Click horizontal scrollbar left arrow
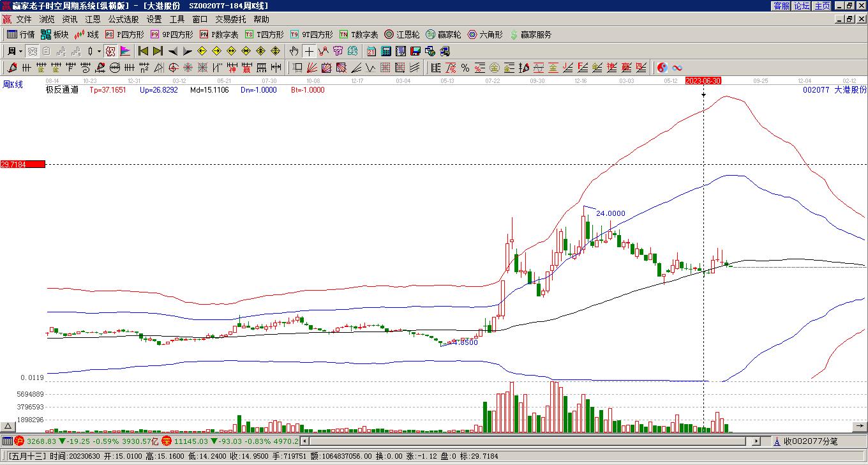 [304, 441]
